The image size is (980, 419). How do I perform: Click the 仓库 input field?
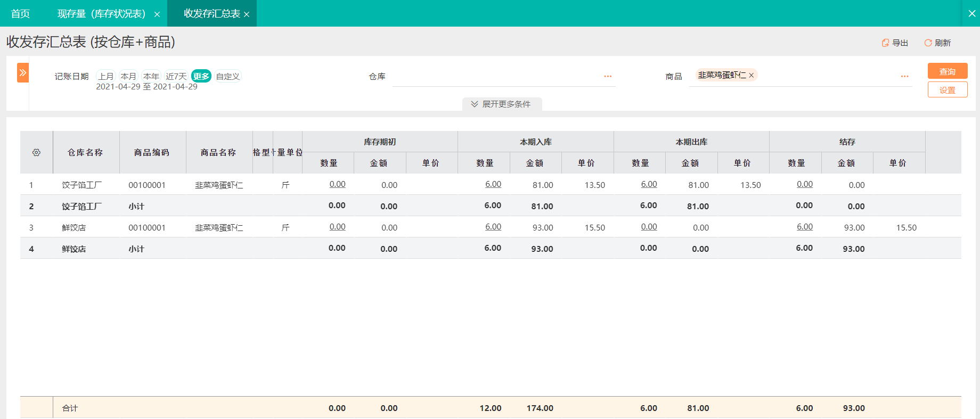tap(496, 76)
